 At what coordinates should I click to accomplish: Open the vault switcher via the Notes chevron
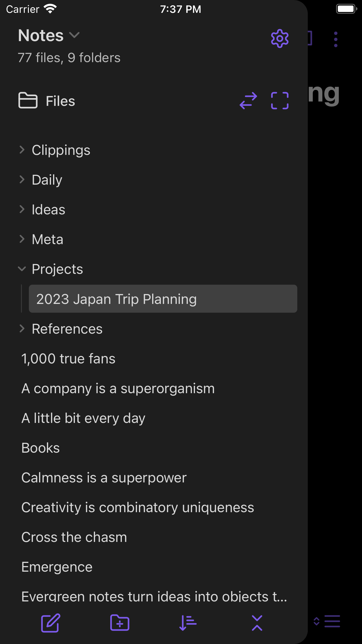point(74,36)
